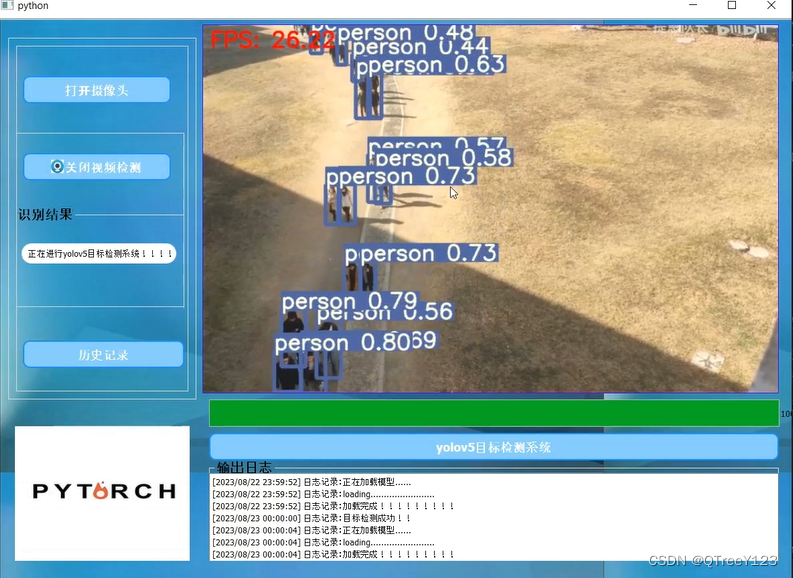Screen dimensions: 793x578
Task: Select log line 23:59:52 加载完成
Action: tap(333, 506)
